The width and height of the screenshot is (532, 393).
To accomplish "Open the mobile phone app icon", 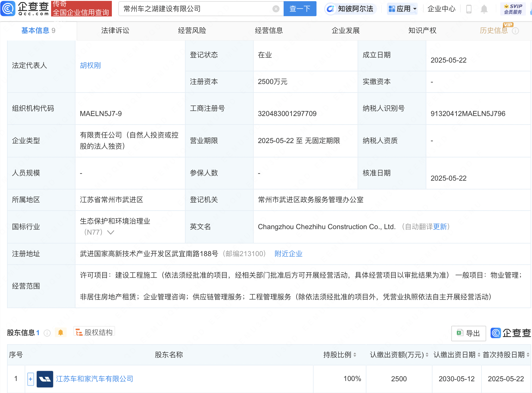I will 469,9.
